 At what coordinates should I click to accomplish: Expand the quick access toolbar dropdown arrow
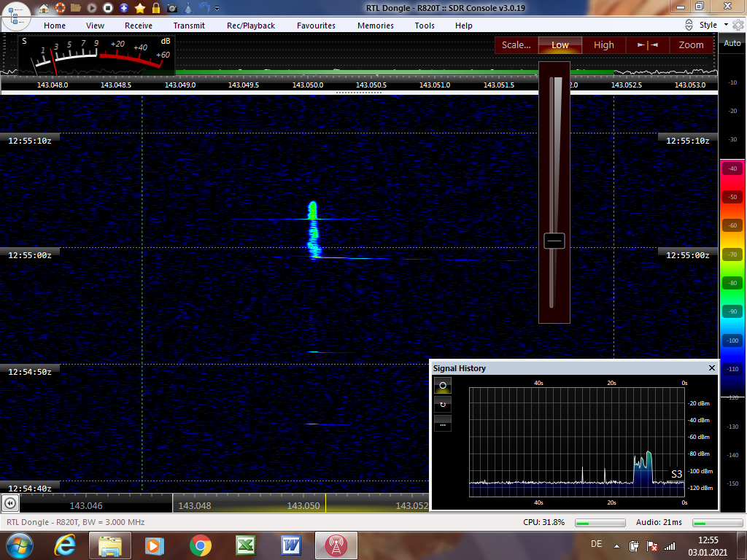pos(217,9)
